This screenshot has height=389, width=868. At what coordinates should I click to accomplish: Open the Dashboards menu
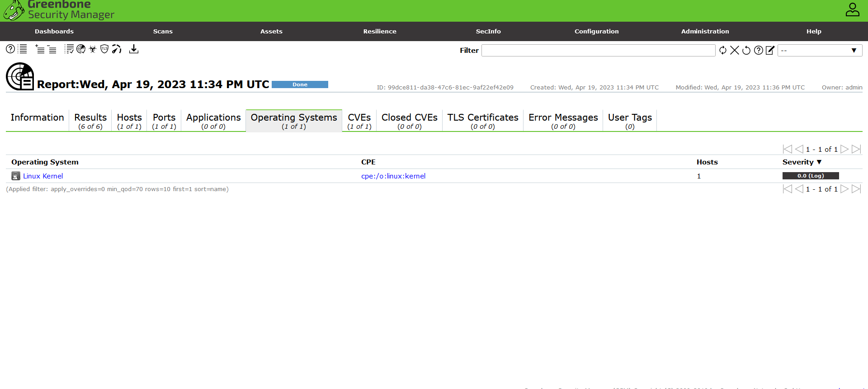click(x=54, y=31)
